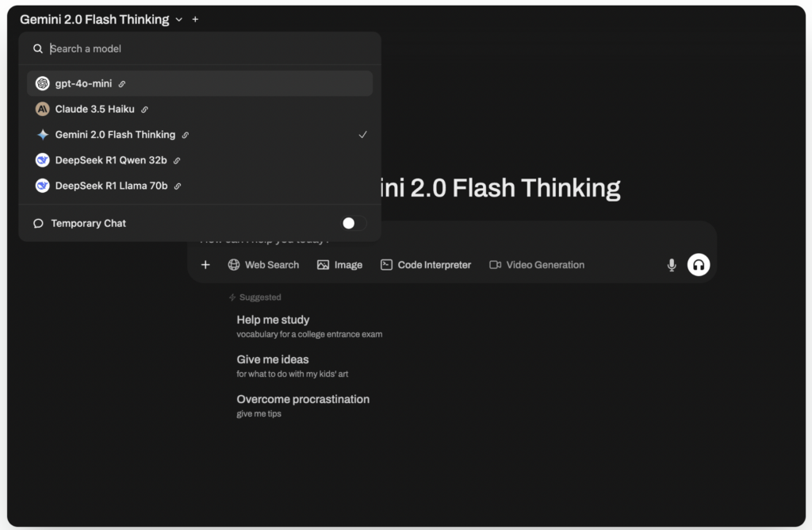
Task: Click the link icon beside DeepSeek R1 Llama 70b
Action: (x=177, y=186)
